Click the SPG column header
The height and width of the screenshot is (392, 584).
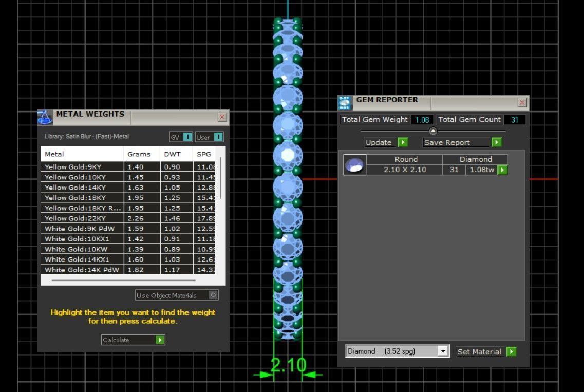point(204,154)
